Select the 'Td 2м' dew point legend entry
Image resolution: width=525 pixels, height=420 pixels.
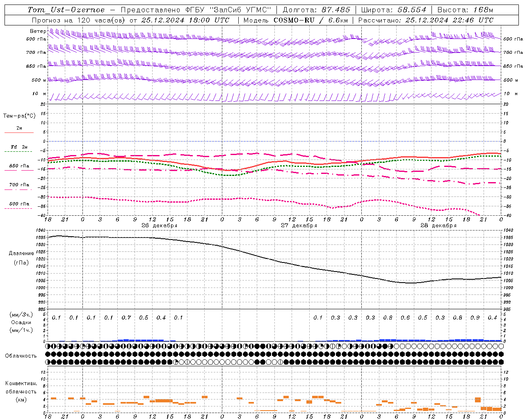(x=19, y=147)
